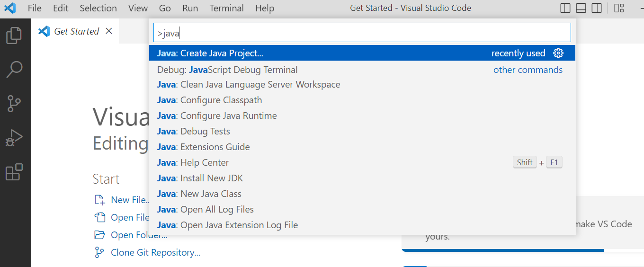
Task: Click the New File link under Start
Action: [x=129, y=200]
